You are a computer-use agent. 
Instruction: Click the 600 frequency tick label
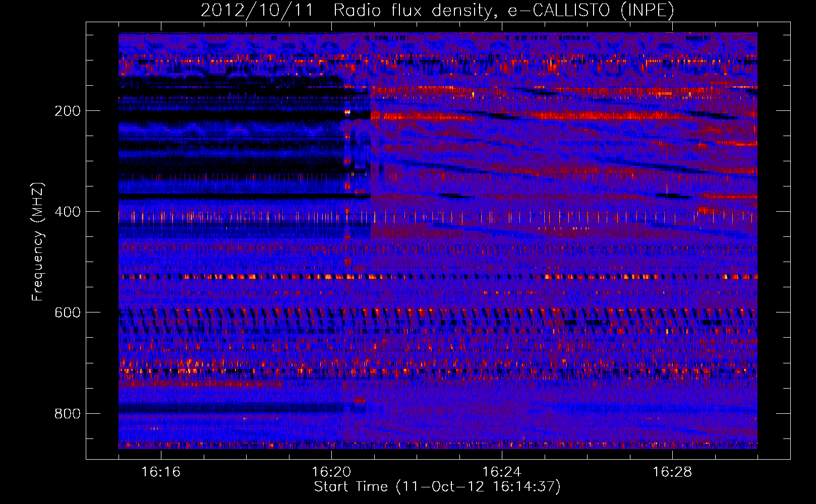pos(68,312)
